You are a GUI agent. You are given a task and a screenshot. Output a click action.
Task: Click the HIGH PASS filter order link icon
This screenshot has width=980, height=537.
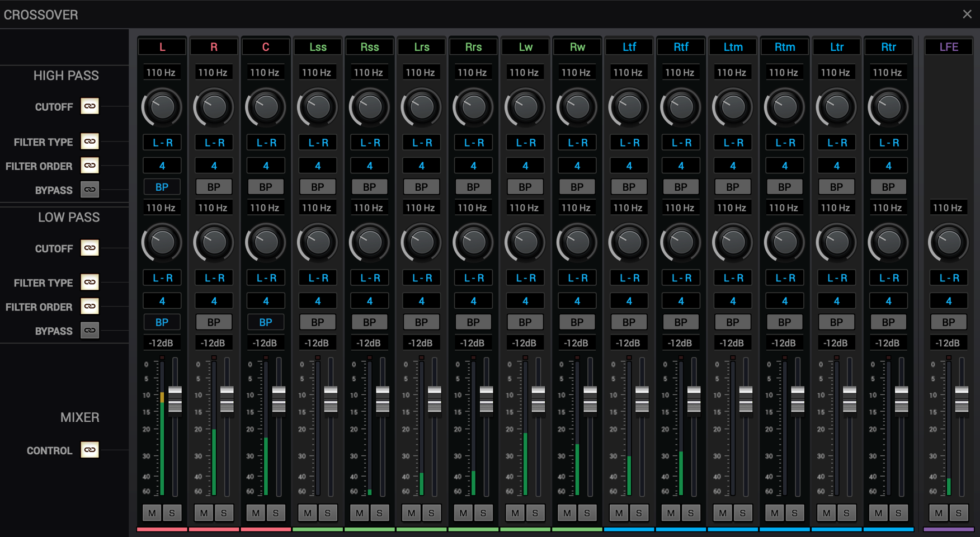point(89,166)
